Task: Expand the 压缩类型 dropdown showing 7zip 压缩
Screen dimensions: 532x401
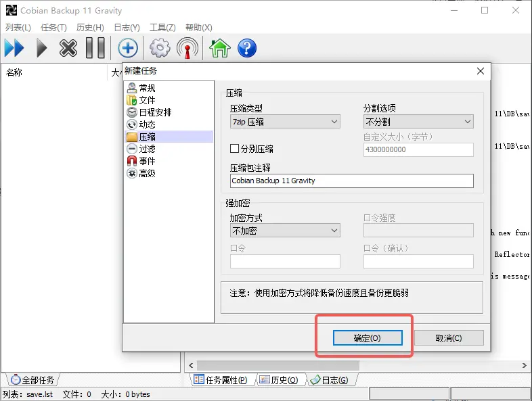Action: [285, 121]
